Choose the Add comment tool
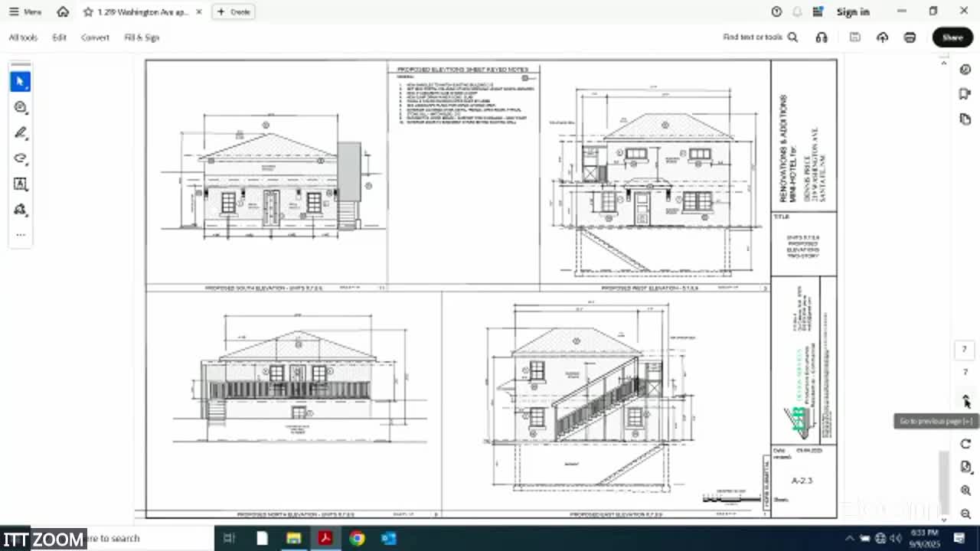This screenshot has height=551, width=980. point(21,108)
